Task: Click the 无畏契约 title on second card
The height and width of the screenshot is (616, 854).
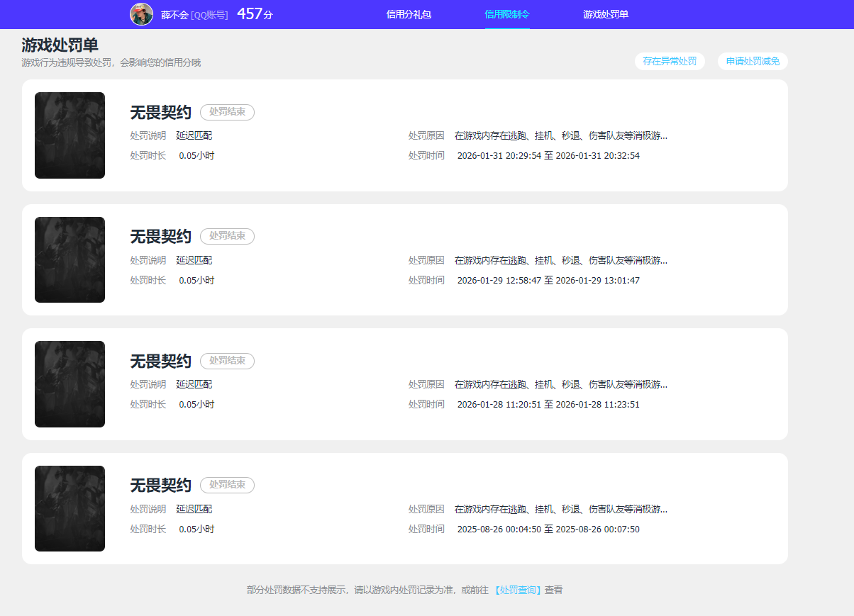Action: click(x=160, y=236)
